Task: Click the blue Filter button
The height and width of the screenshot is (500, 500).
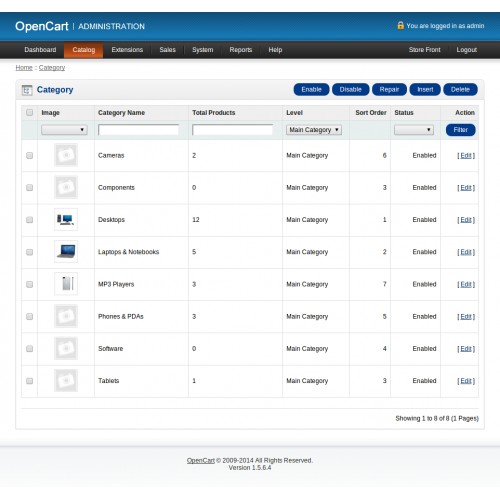Action: point(460,130)
